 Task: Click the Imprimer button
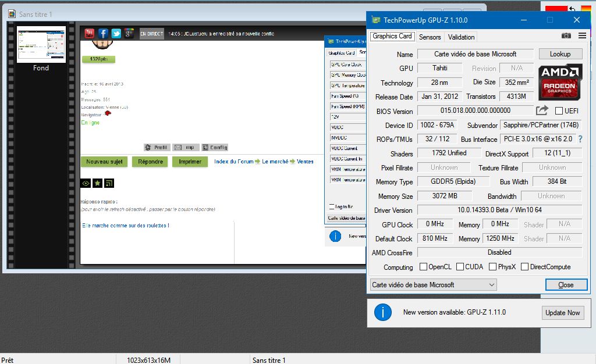tap(190, 162)
